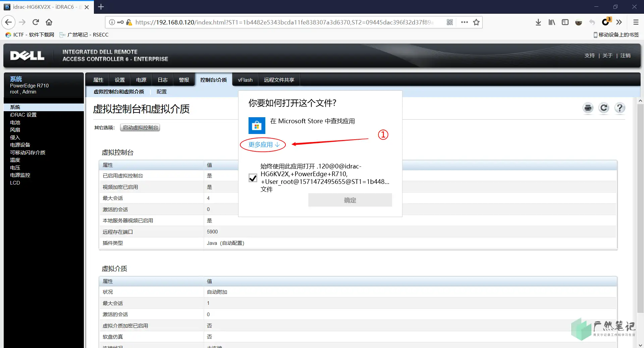
Task: Click the browser forward arrow button
Action: [22, 22]
